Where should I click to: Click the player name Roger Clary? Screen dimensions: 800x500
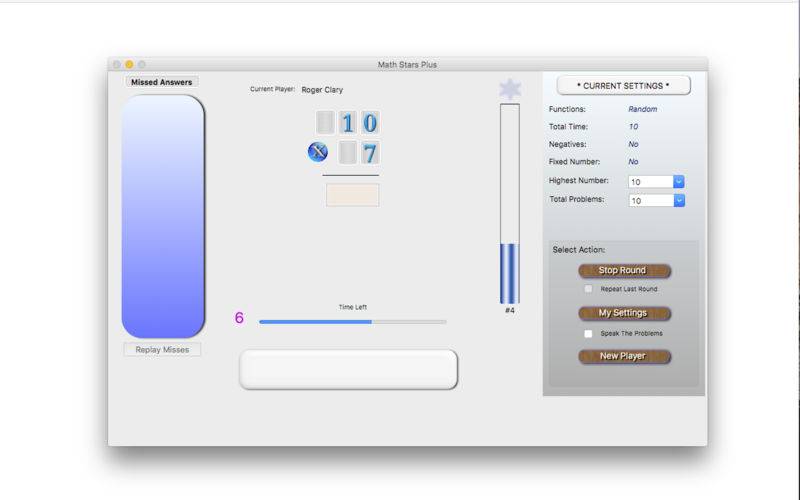[322, 90]
